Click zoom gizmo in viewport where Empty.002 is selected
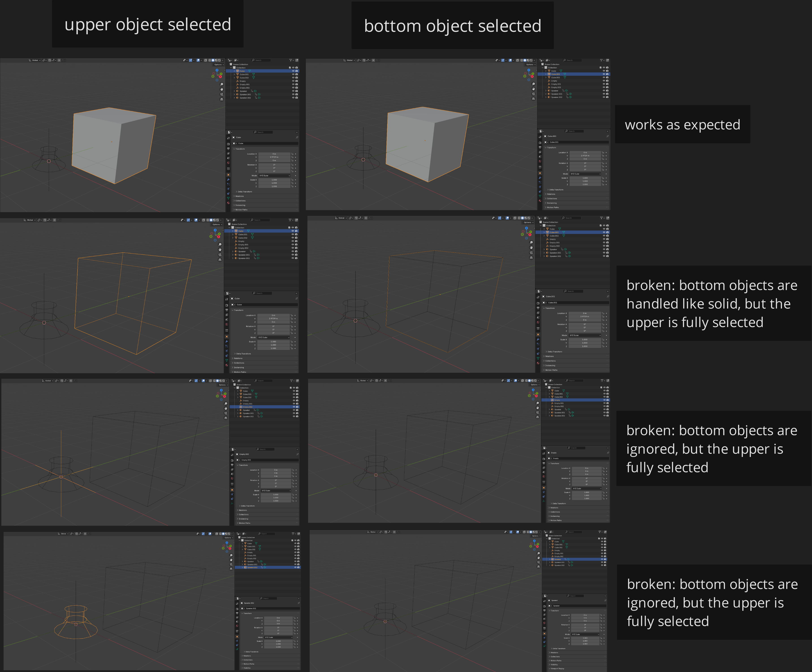 tap(226, 404)
